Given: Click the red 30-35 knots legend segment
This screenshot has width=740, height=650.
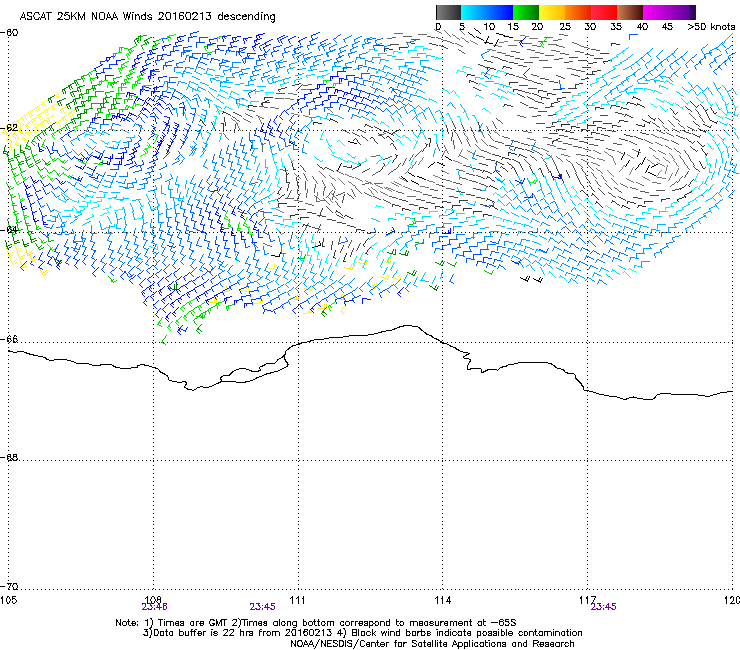Looking at the screenshot, I should coord(604,12).
